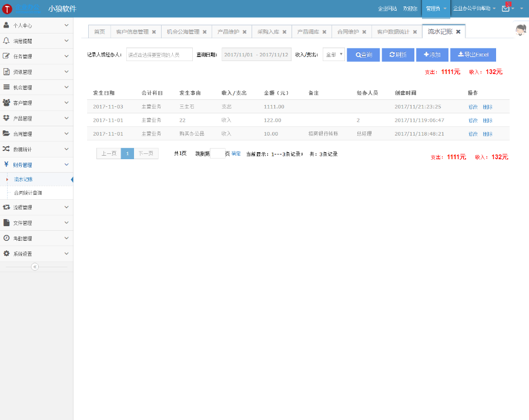The image size is (529, 420).
Task: Open the 企业办公平台帮助 dropdown
Action: [x=474, y=8]
